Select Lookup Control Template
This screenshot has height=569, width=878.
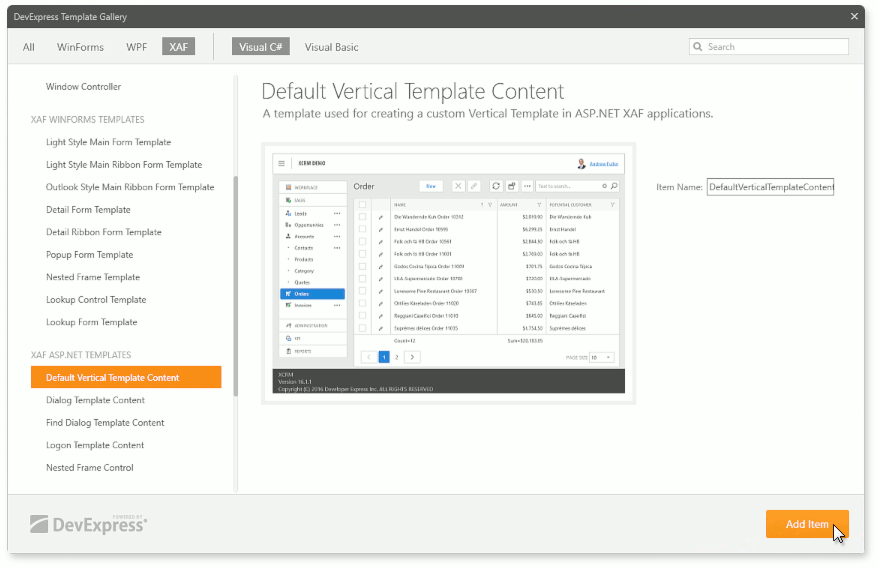[x=96, y=300]
